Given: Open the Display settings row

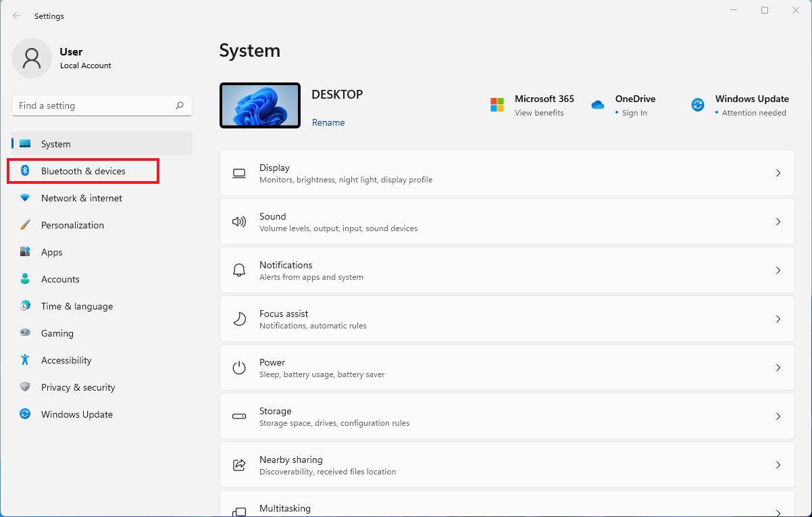Looking at the screenshot, I should click(x=507, y=173).
